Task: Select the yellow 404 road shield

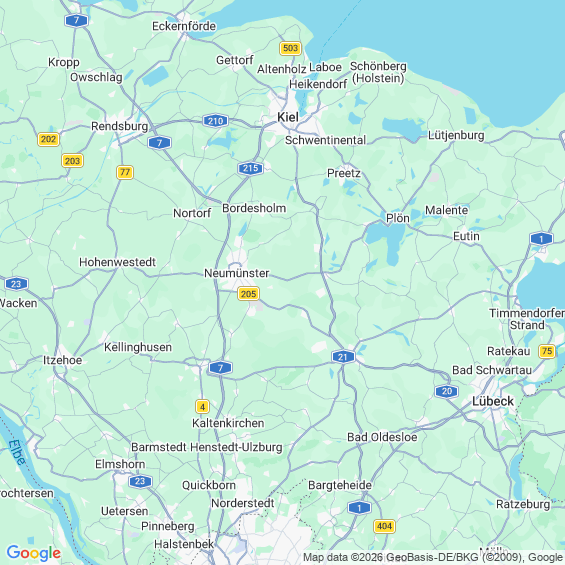Action: 384,526
